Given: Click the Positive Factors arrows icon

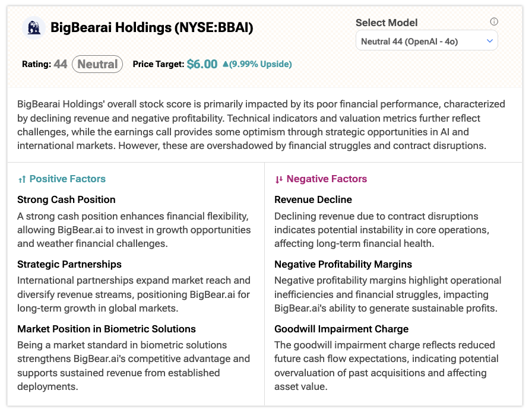Looking at the screenshot, I should coord(22,179).
